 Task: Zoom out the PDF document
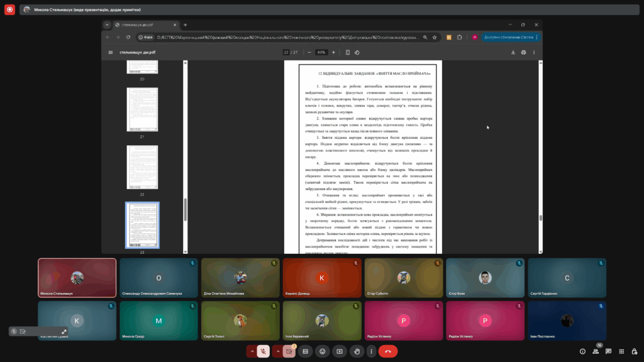(309, 53)
